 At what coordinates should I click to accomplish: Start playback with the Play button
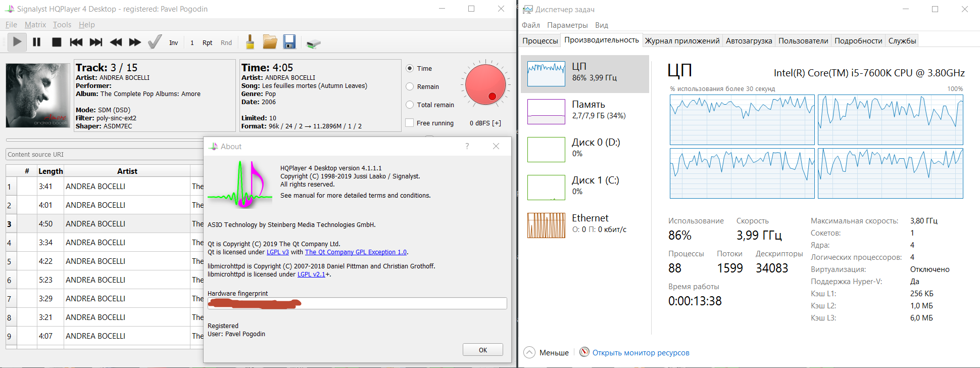point(17,42)
